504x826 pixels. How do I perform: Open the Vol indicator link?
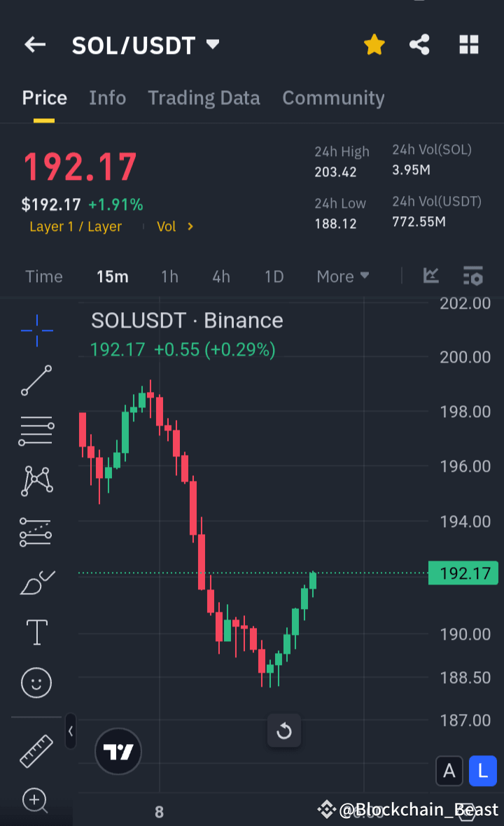[x=171, y=226]
